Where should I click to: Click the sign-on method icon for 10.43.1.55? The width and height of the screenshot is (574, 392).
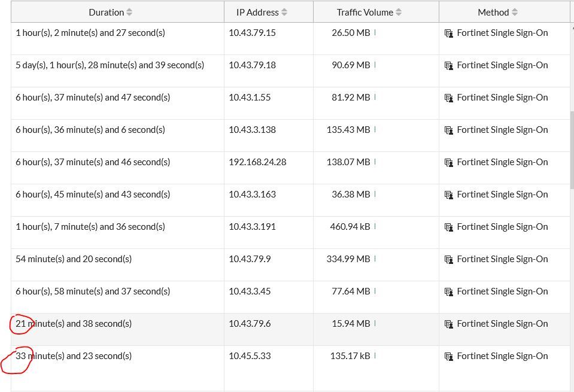[x=449, y=98]
